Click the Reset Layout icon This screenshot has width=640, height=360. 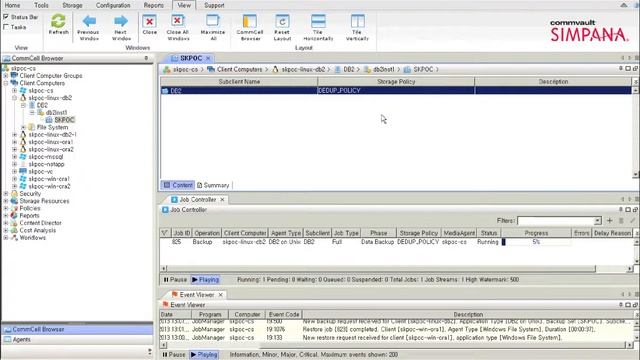(x=282, y=21)
